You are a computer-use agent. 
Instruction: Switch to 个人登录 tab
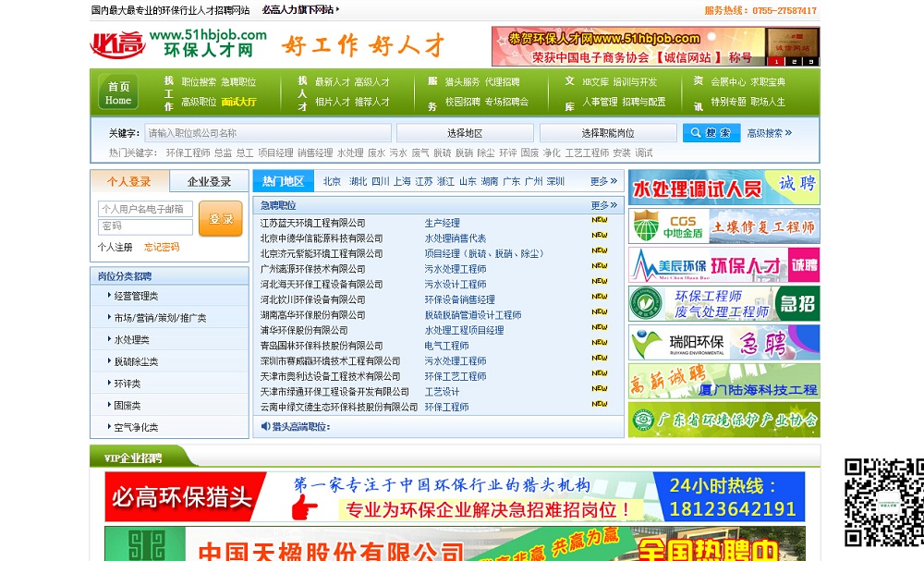coord(129,181)
